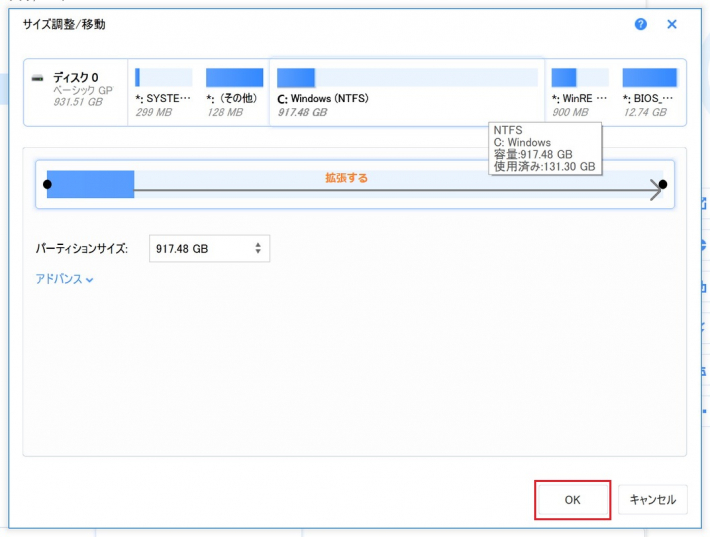Select the C: Windows (NTFS) partition
The width and height of the screenshot is (710, 537).
tap(407, 92)
